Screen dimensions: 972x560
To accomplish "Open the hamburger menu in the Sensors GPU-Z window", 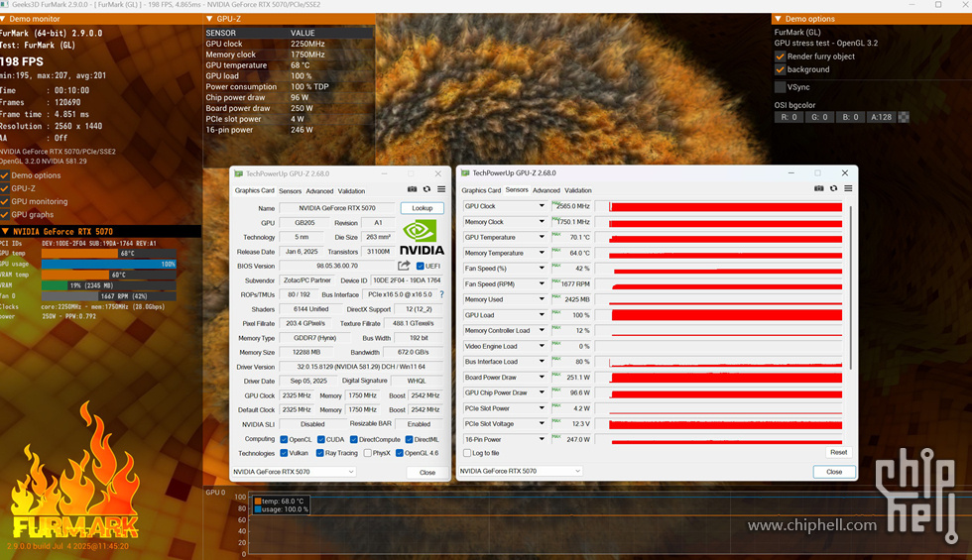I will (848, 188).
